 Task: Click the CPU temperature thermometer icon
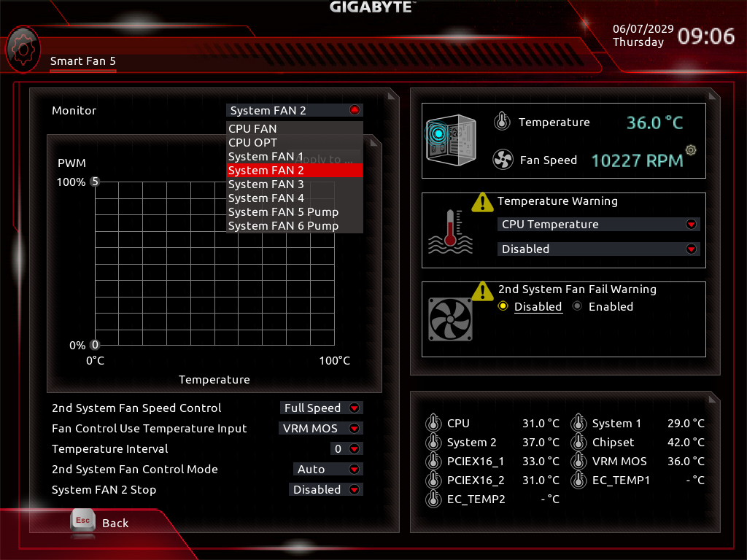433,423
